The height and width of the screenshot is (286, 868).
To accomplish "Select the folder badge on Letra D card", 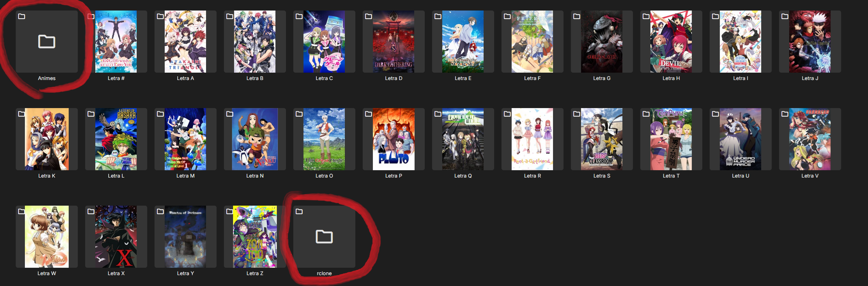I will [x=368, y=16].
